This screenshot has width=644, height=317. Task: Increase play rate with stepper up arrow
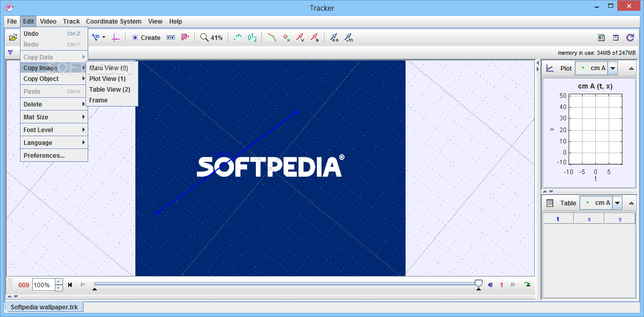pos(58,282)
